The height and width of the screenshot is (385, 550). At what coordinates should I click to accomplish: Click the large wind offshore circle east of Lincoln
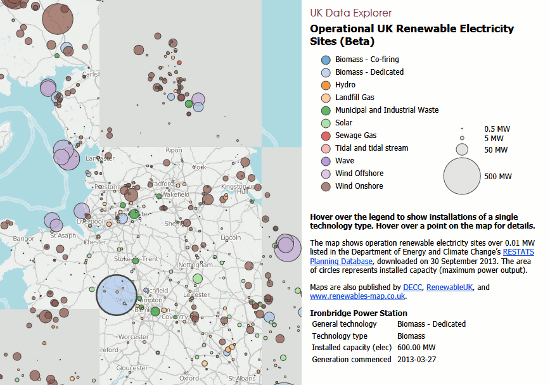[x=287, y=248]
